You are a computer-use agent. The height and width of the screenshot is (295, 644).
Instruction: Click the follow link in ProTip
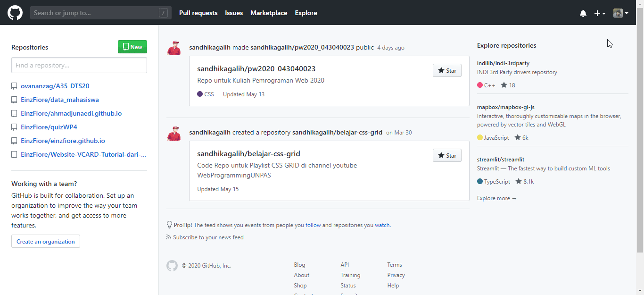pyautogui.click(x=313, y=225)
